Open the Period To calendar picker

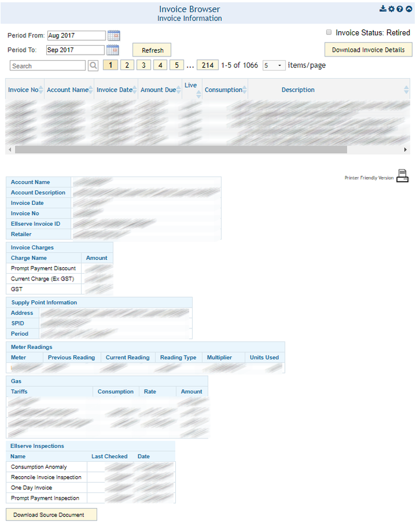(112, 50)
